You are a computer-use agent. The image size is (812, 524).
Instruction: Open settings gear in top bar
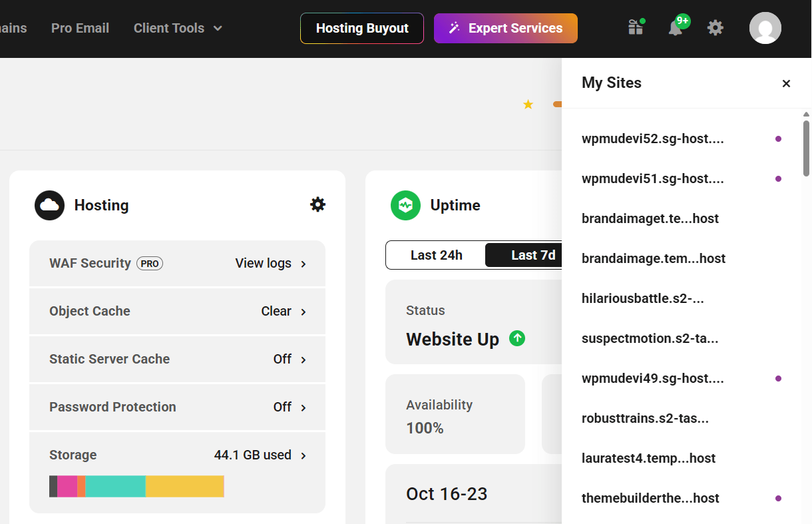(715, 28)
